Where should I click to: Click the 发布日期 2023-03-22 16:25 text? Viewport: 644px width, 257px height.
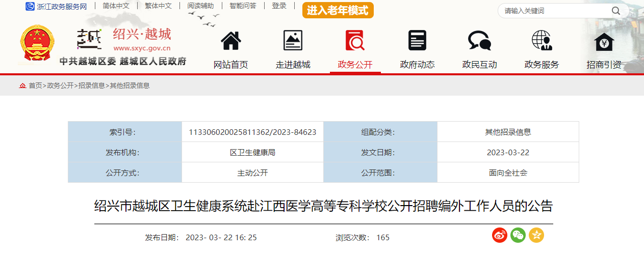[201, 238]
